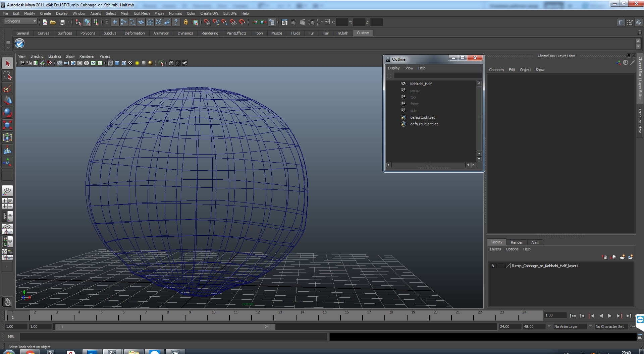The height and width of the screenshot is (354, 644).
Task: Toggle snap to grids magnet
Action: [x=207, y=22]
